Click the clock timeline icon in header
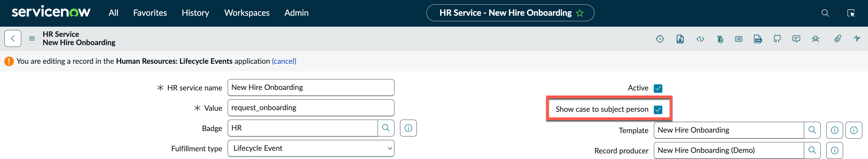 (660, 39)
